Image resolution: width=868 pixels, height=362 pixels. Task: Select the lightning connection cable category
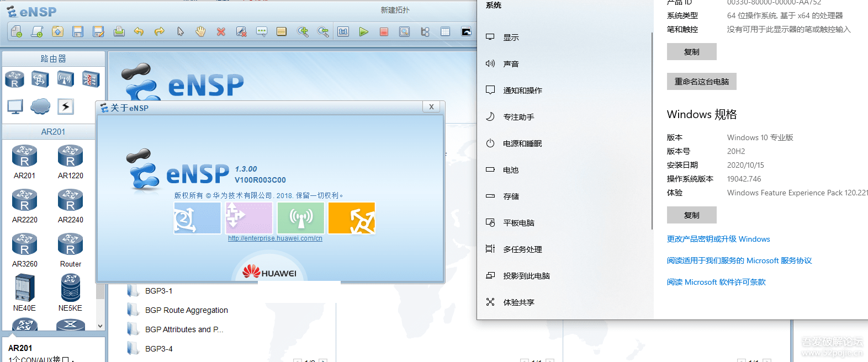(66, 106)
